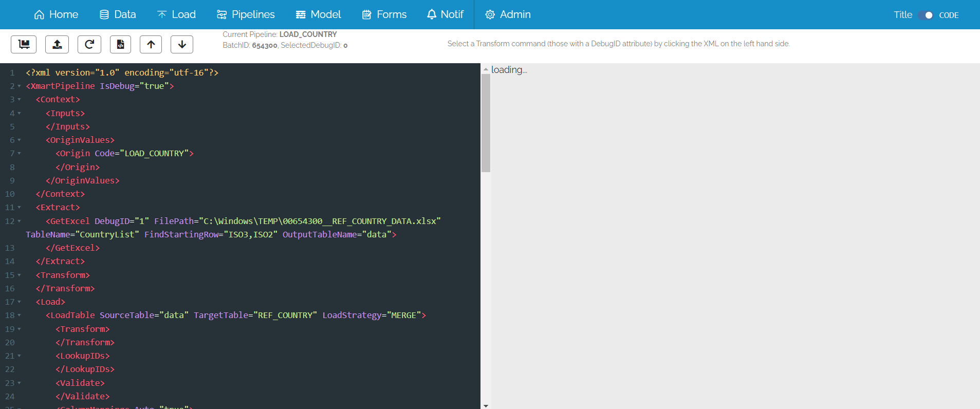Open the Forms menu

pos(384,14)
